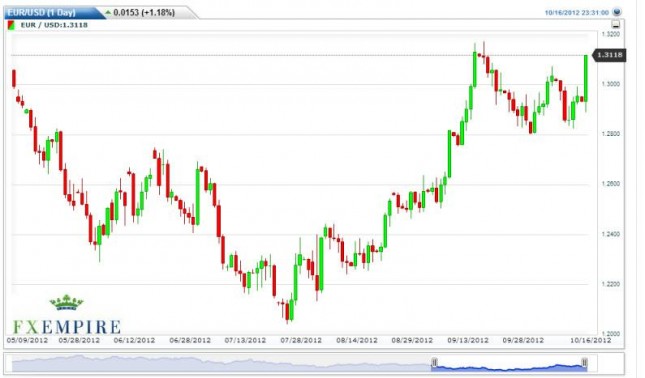Click the minimize chart panel icon
This screenshot has width=645, height=378.
tap(616, 24)
